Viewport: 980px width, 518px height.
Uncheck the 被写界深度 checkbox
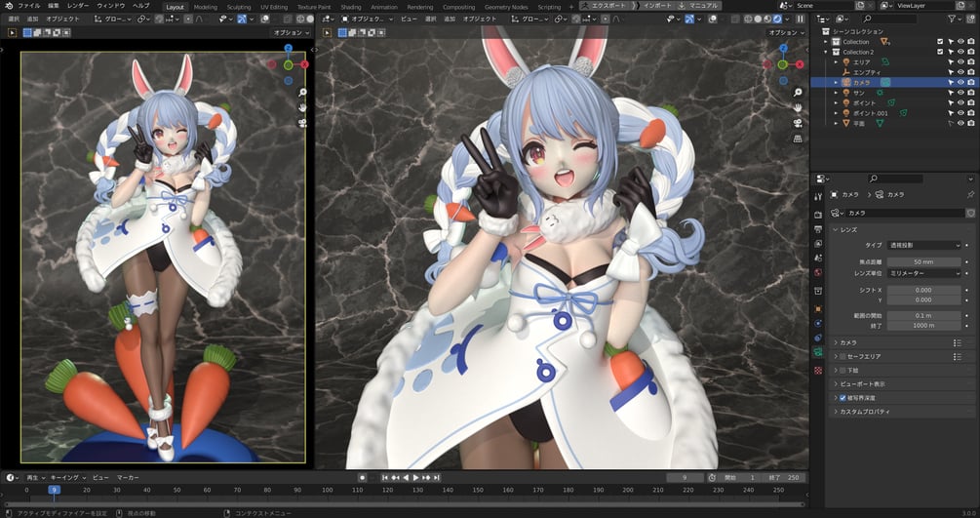tap(843, 398)
